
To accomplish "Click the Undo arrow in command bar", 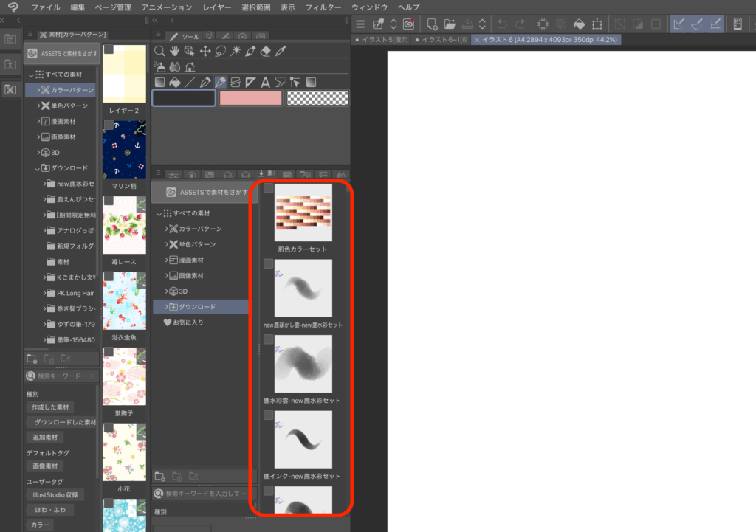I will point(502,24).
